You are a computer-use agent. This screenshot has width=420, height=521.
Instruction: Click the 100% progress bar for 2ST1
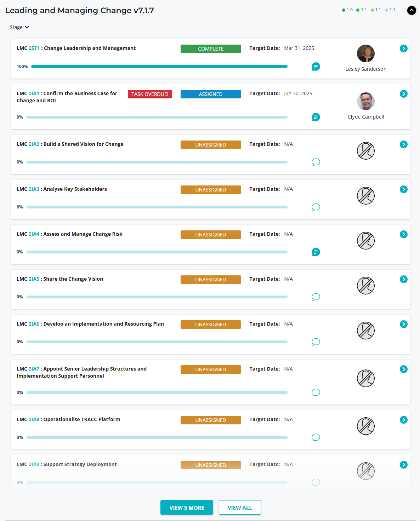pyautogui.click(x=159, y=67)
